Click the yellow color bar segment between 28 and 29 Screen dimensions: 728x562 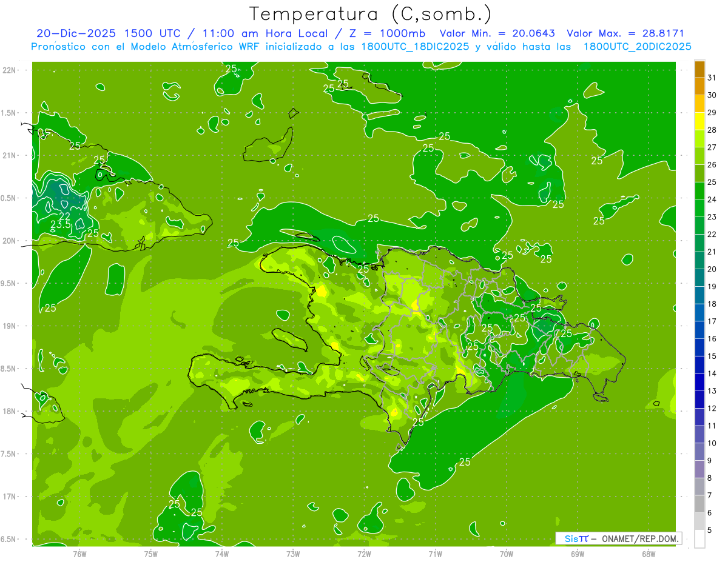700,121
